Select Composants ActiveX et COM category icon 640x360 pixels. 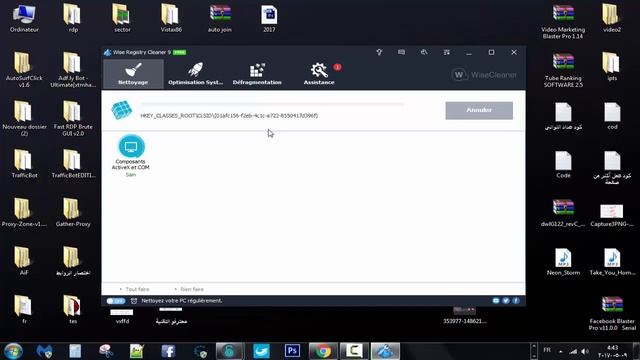coord(131,146)
